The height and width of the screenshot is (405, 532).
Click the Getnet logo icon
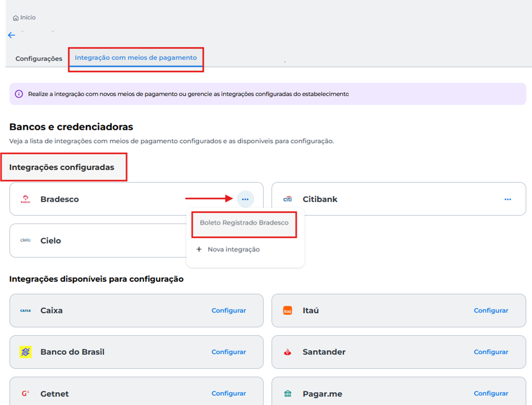click(x=25, y=393)
